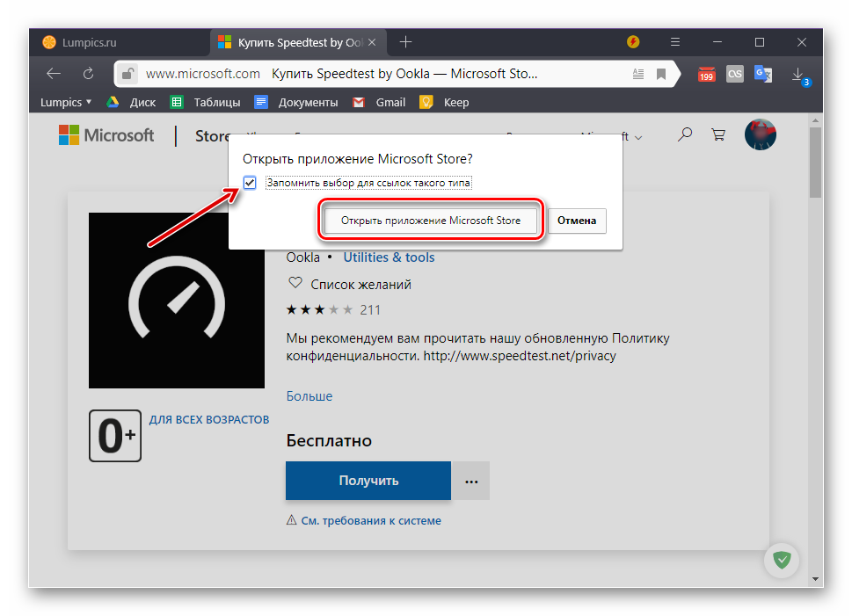Click the user profile avatar
852x616 pixels.
(760, 135)
